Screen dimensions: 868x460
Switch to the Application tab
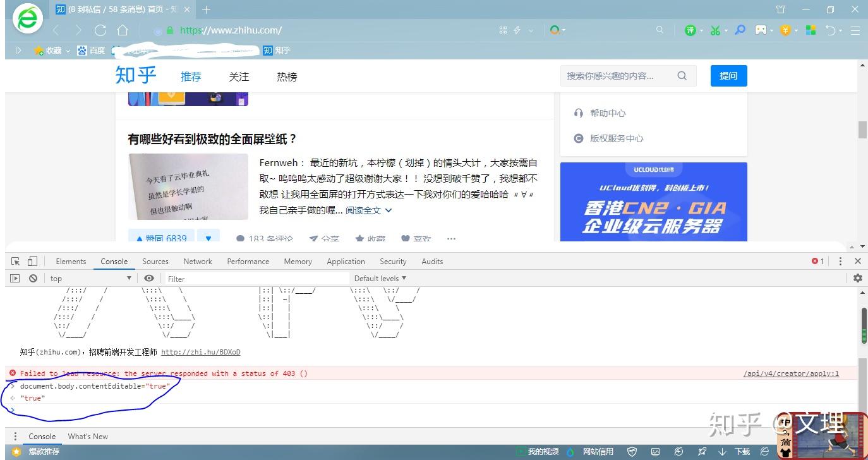[346, 261]
